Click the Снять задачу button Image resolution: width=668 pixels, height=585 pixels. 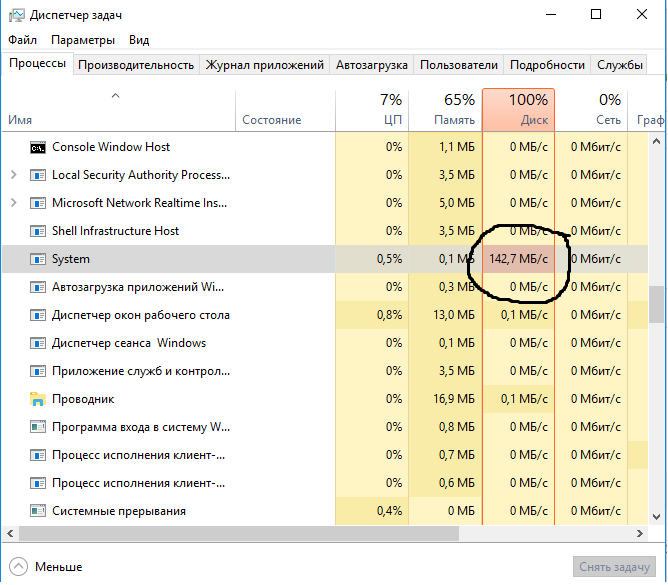pos(614,567)
